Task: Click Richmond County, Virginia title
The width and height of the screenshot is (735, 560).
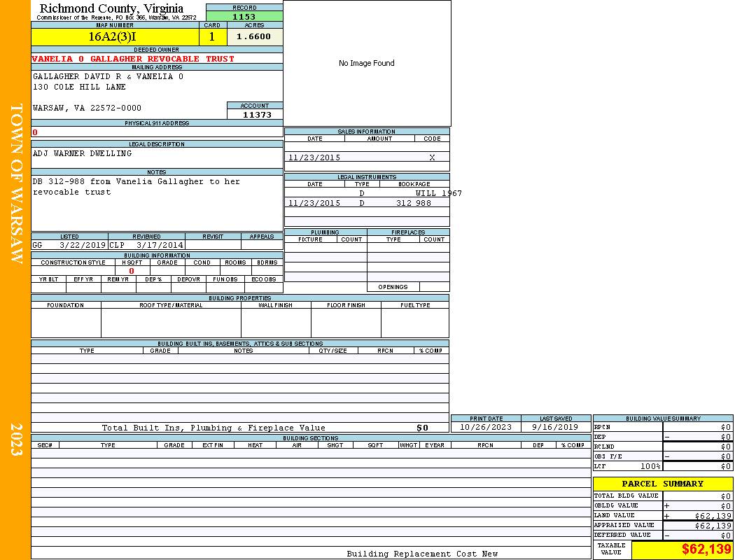Action: 111,8
